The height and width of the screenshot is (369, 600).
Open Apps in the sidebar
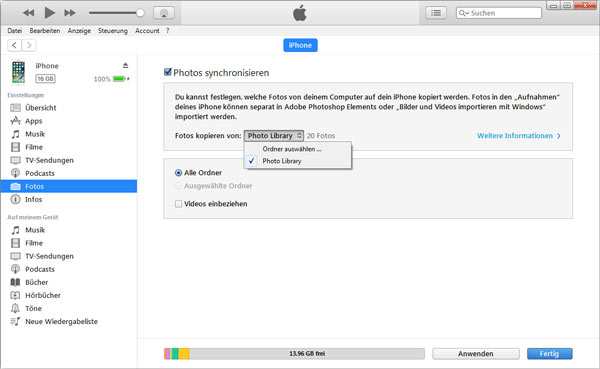coord(69,121)
